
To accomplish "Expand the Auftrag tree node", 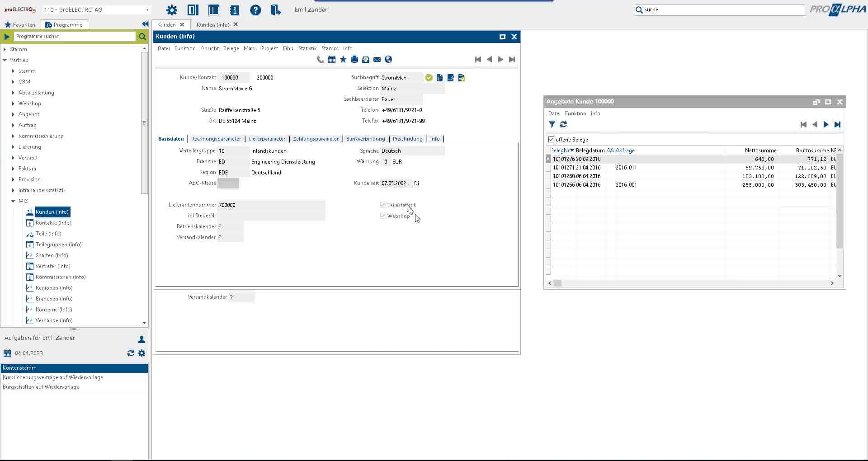I will 13,125.
